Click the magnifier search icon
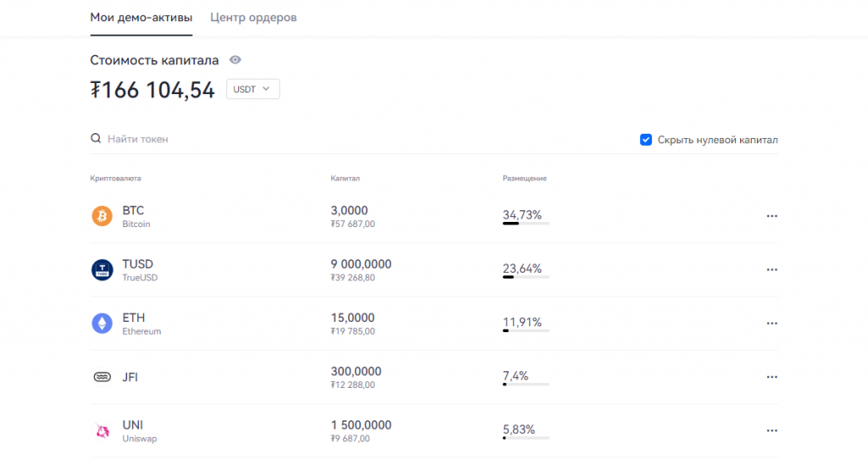This screenshot has height=460, width=868. [96, 138]
